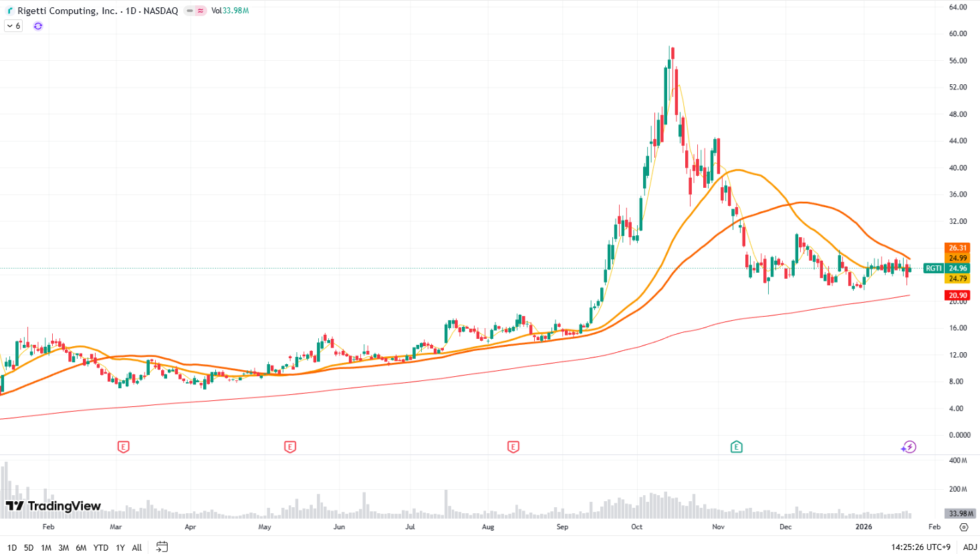
Task: Set the range to All
Action: (137, 547)
